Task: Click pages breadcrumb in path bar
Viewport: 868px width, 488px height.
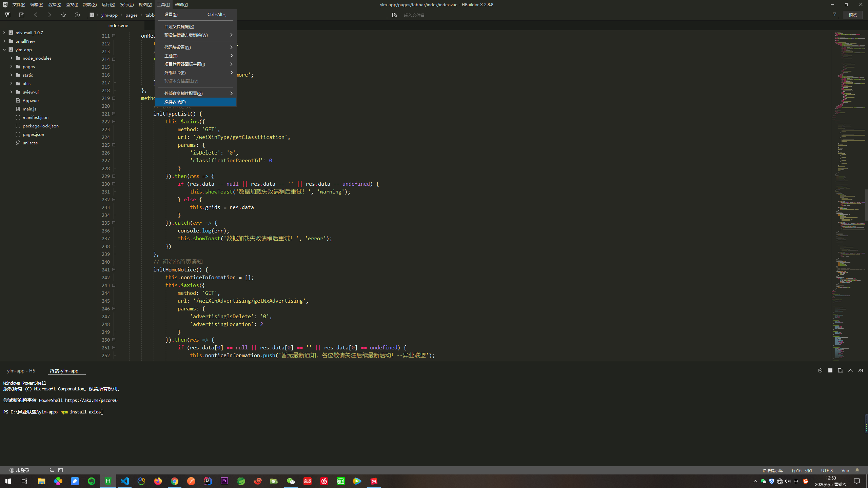Action: click(x=132, y=15)
